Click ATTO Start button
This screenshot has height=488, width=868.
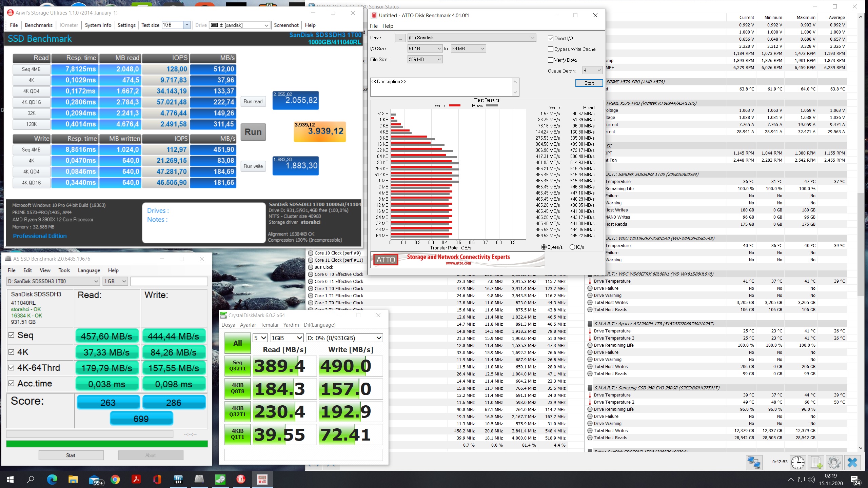click(589, 83)
